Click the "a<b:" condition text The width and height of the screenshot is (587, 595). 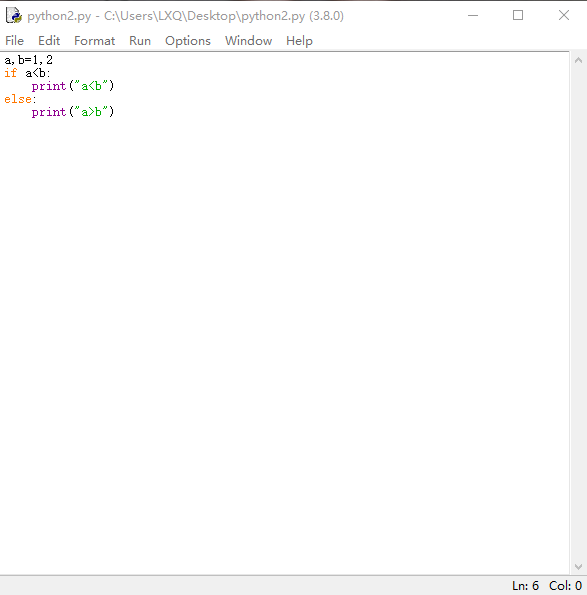pos(38,73)
